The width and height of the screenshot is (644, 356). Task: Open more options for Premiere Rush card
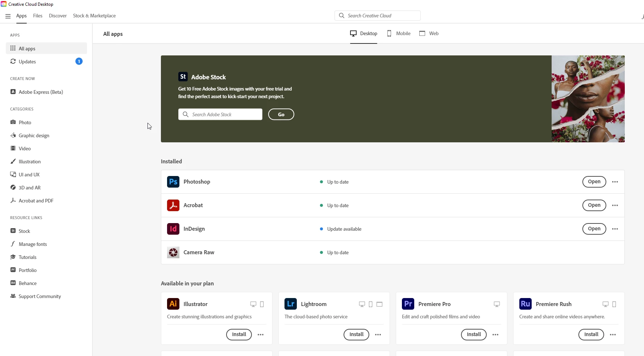point(613,335)
